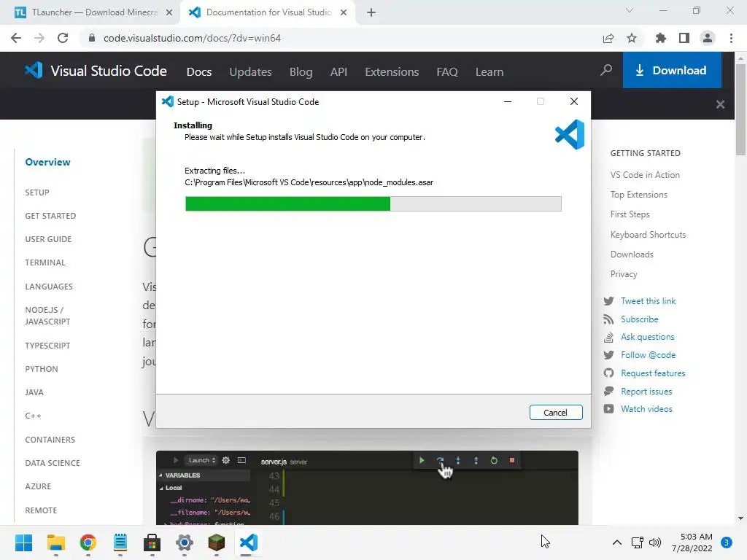The width and height of the screenshot is (747, 560).
Task: Open the Keyboard Shortcuts link
Action: (648, 234)
